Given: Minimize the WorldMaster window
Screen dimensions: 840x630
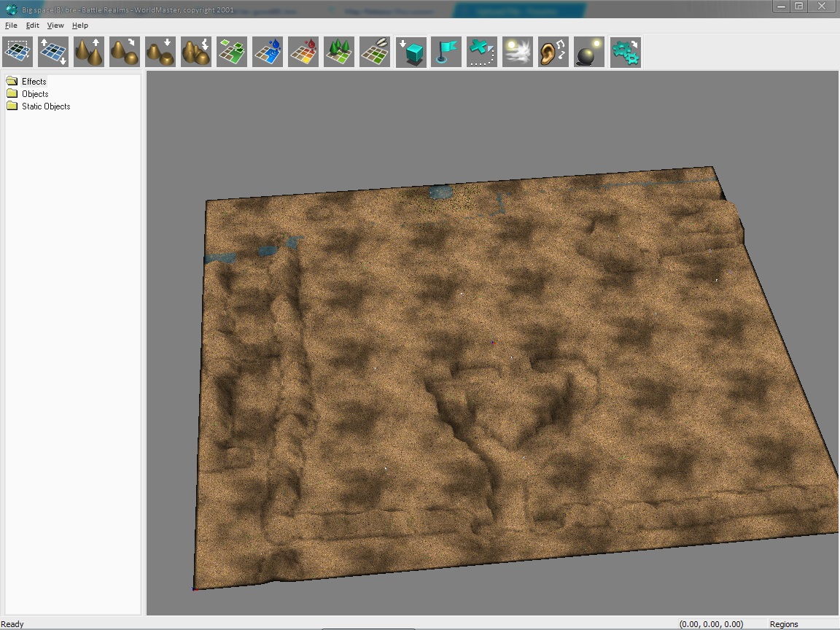Looking at the screenshot, I should click(x=781, y=6).
